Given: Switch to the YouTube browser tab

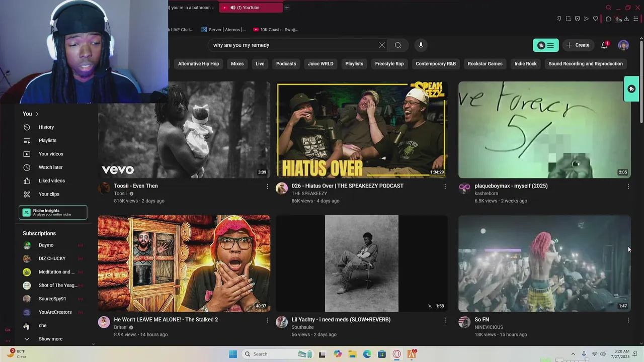Looking at the screenshot, I should tap(250, 8).
